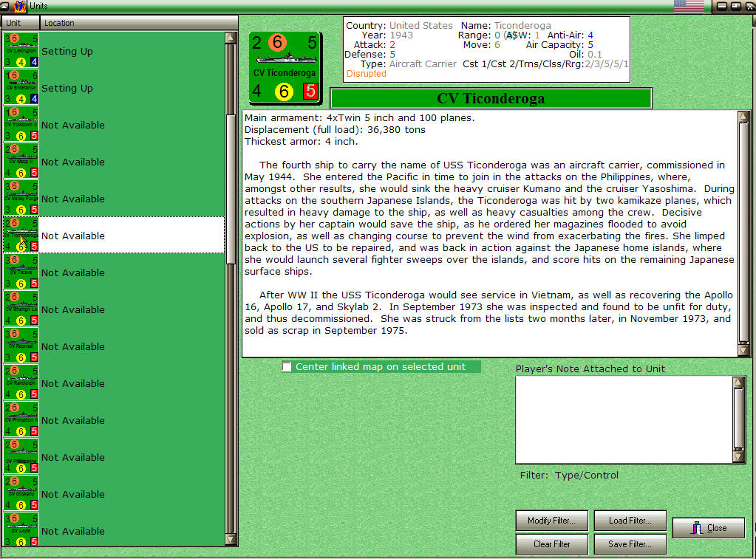Click the CV Ticonderoga green title banner

[491, 98]
